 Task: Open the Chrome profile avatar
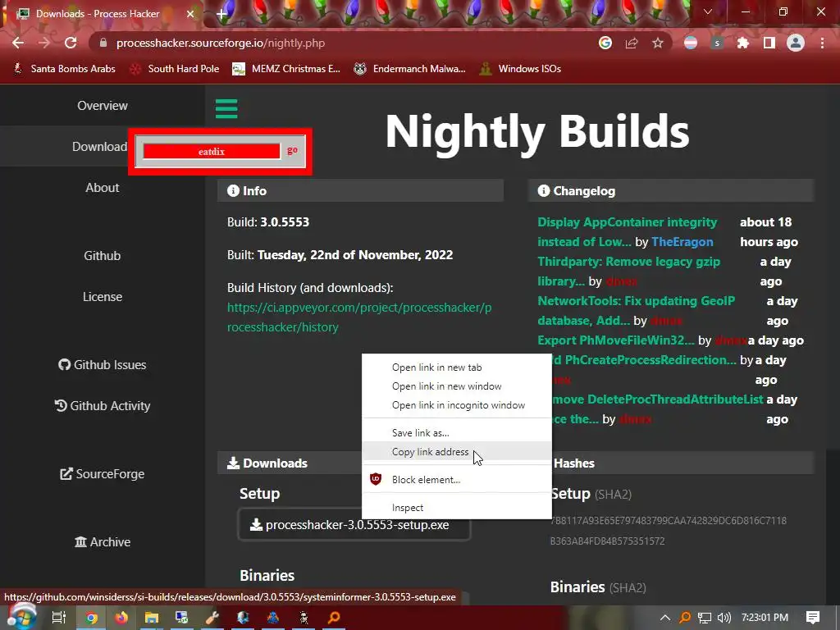click(796, 43)
